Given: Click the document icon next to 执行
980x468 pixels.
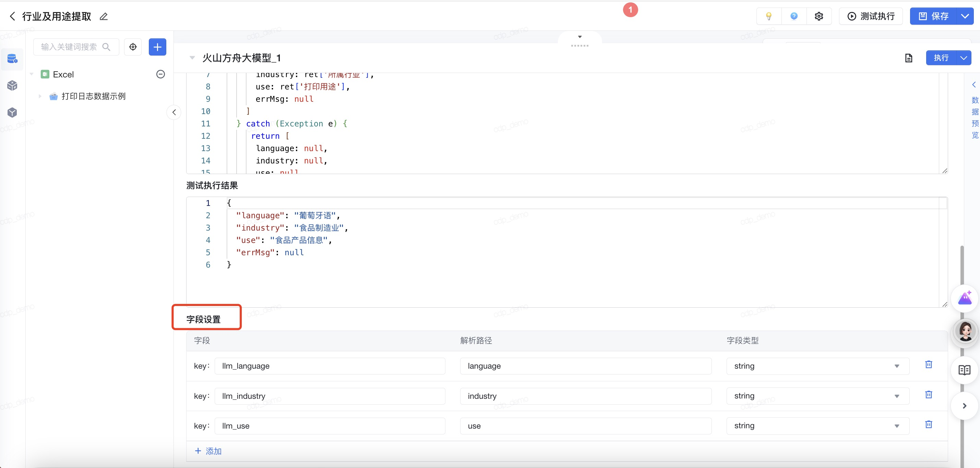Looking at the screenshot, I should tap(908, 58).
